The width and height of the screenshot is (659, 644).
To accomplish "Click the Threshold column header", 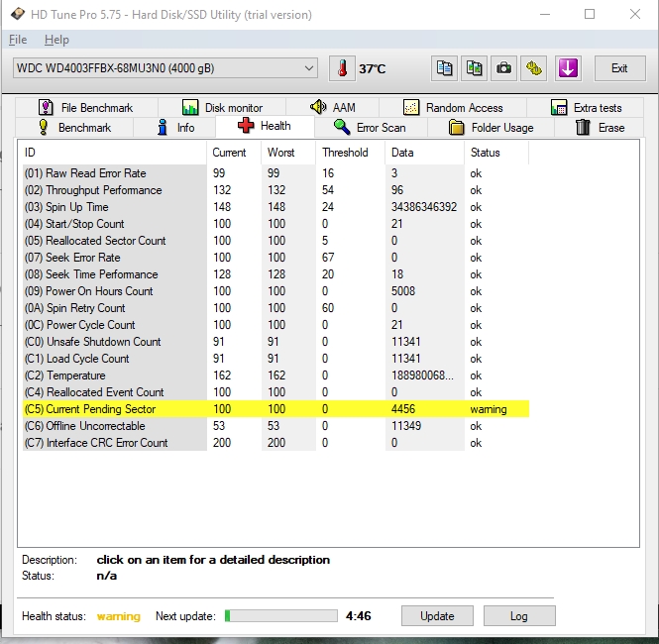I will coord(351,153).
